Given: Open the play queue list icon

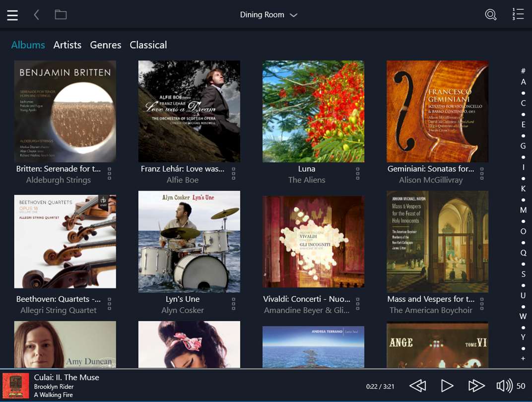Looking at the screenshot, I should pyautogui.click(x=518, y=14).
